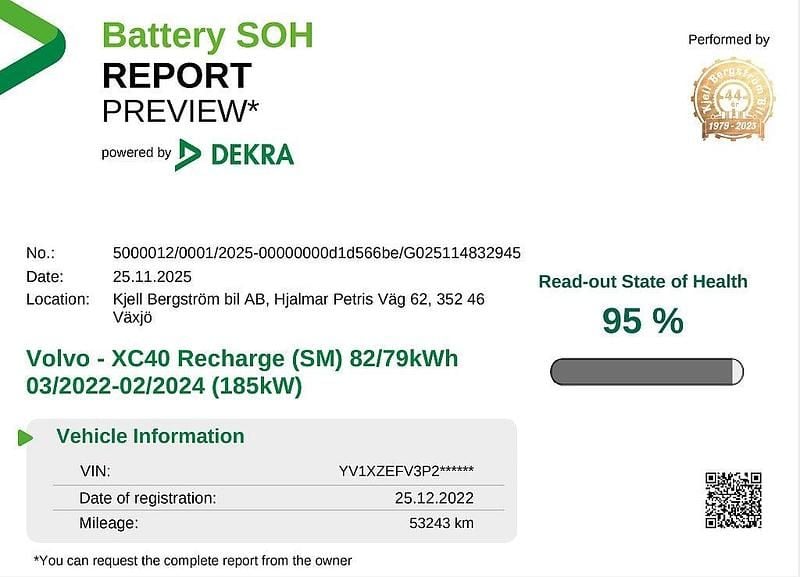Click the registration date 25.12.2022
800x577 pixels.
click(x=434, y=497)
